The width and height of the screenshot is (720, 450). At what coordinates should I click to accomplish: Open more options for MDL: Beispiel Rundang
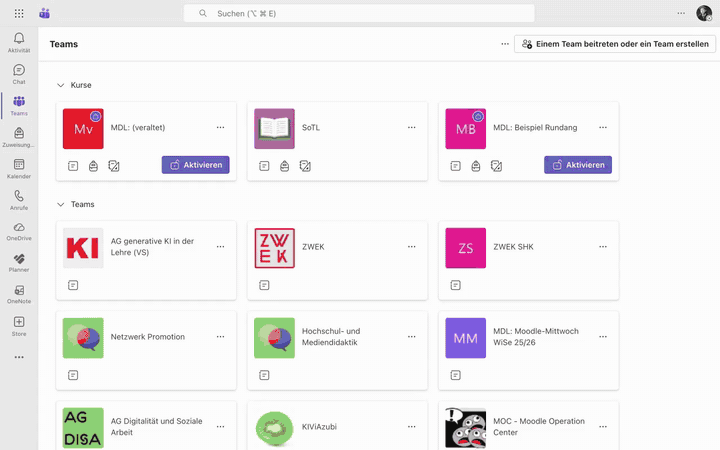tap(603, 128)
